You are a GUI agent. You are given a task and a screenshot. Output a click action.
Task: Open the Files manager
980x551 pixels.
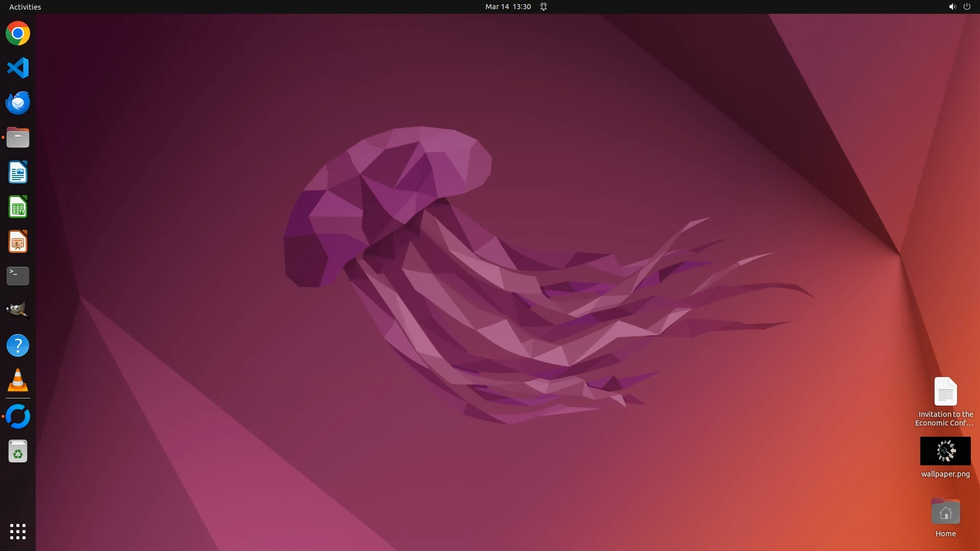tap(18, 138)
